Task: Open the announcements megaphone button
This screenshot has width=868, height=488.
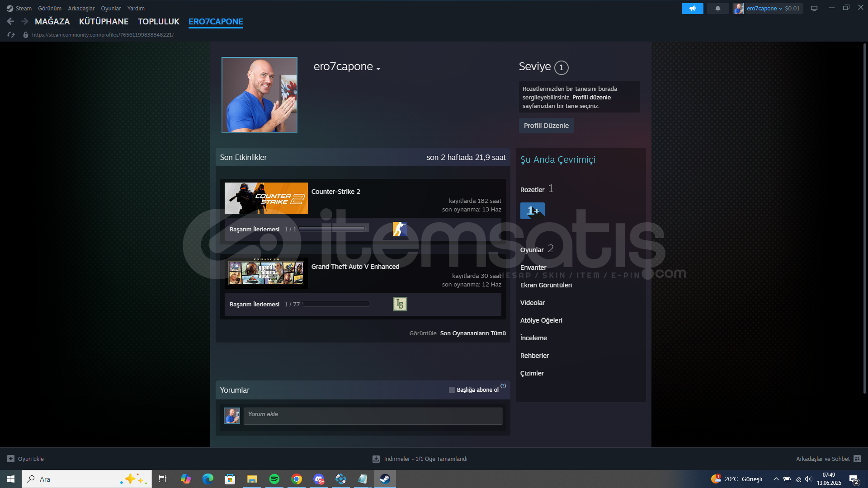Action: click(x=692, y=8)
